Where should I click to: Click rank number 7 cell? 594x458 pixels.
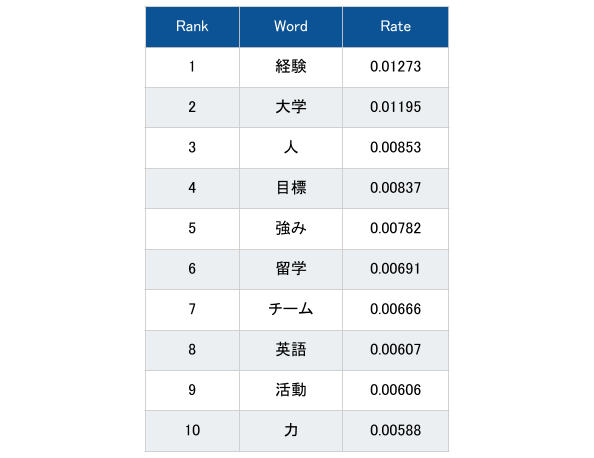coord(192,310)
